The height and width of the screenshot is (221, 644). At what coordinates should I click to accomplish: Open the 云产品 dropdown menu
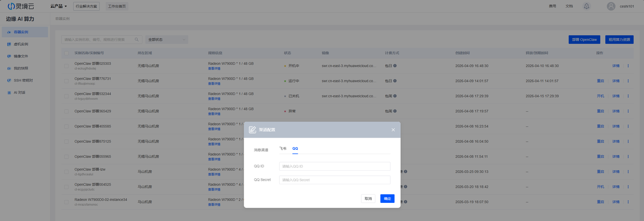(x=59, y=6)
